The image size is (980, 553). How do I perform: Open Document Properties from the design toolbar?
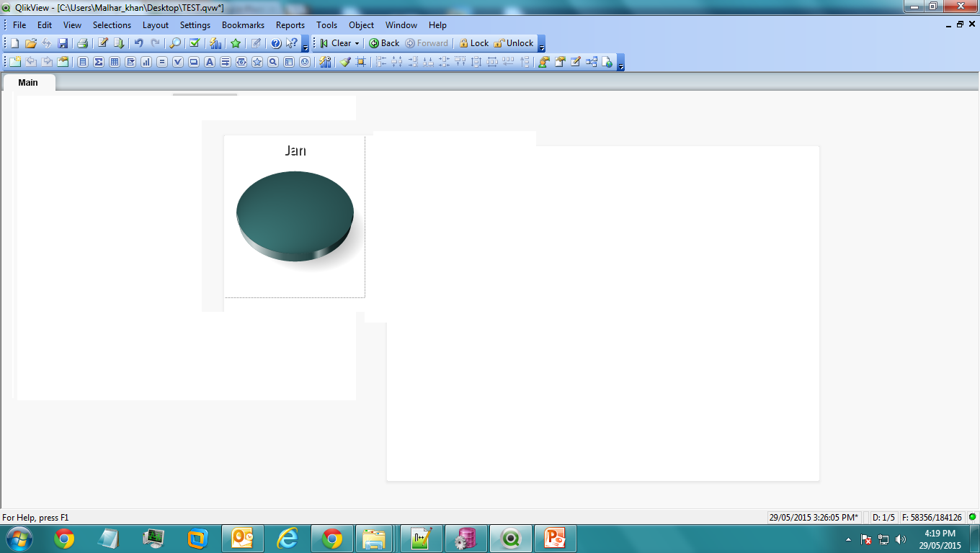[560, 62]
